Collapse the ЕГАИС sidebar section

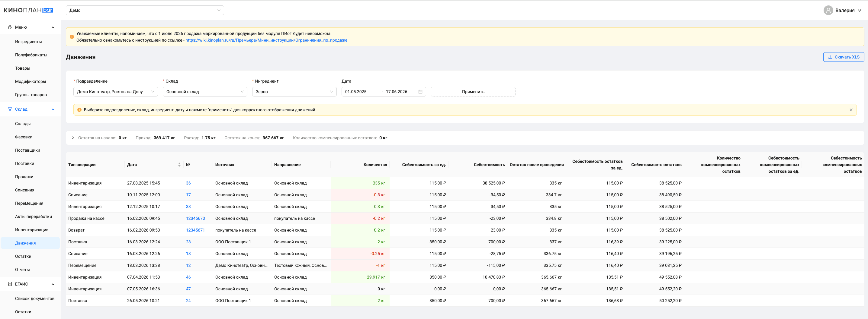(53, 284)
